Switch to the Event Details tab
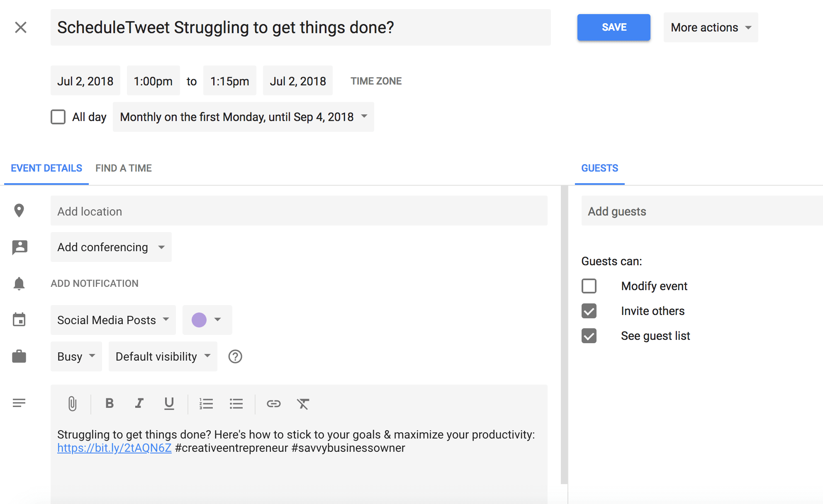Screen dimensions: 823x504 click(46, 168)
